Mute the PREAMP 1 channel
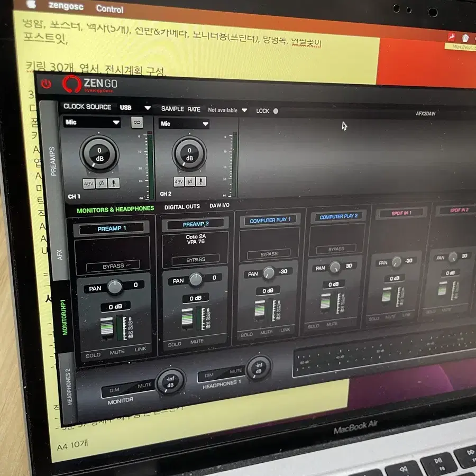476x476 pixels. pyautogui.click(x=117, y=352)
